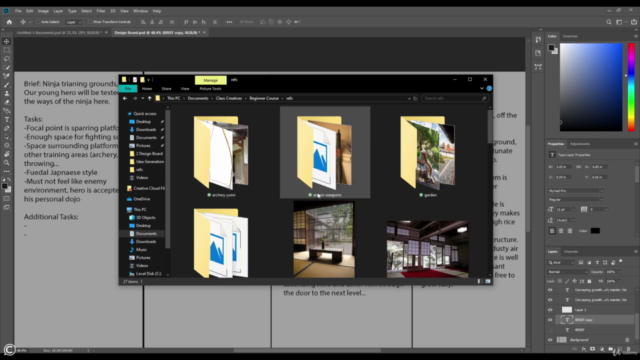Switch to the Swatches tab
The height and width of the screenshot is (360, 640).
tap(570, 36)
